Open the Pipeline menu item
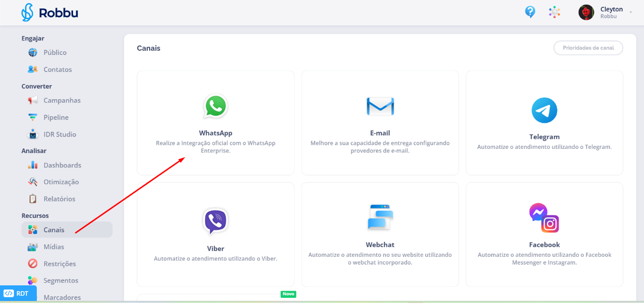Image resolution: width=644 pixels, height=303 pixels. (x=56, y=117)
